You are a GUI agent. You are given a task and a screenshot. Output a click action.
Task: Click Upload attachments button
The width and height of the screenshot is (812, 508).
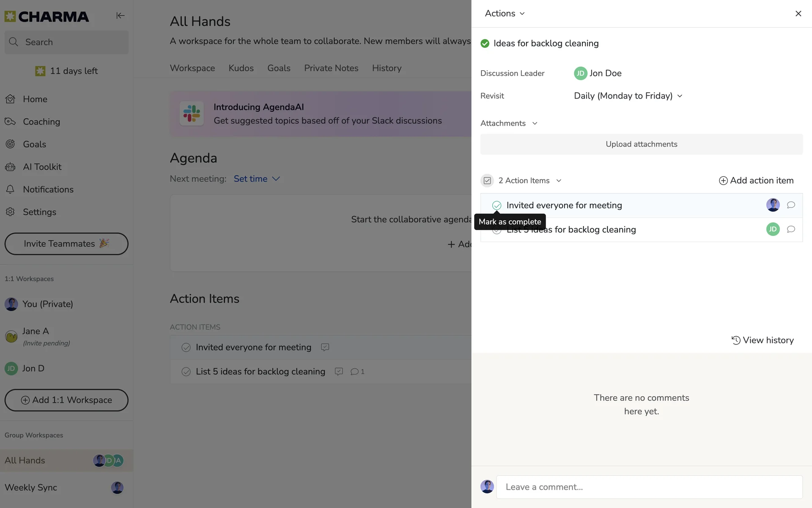[641, 144]
